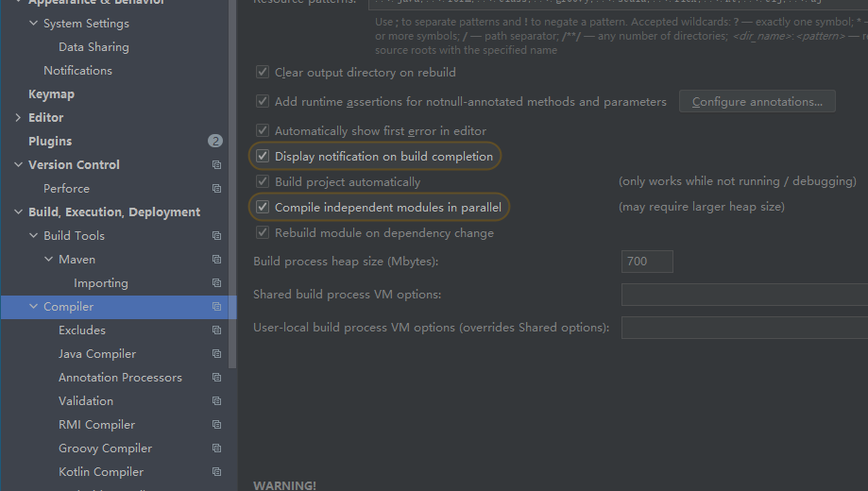Collapse the Version Control tree node

[18, 165]
